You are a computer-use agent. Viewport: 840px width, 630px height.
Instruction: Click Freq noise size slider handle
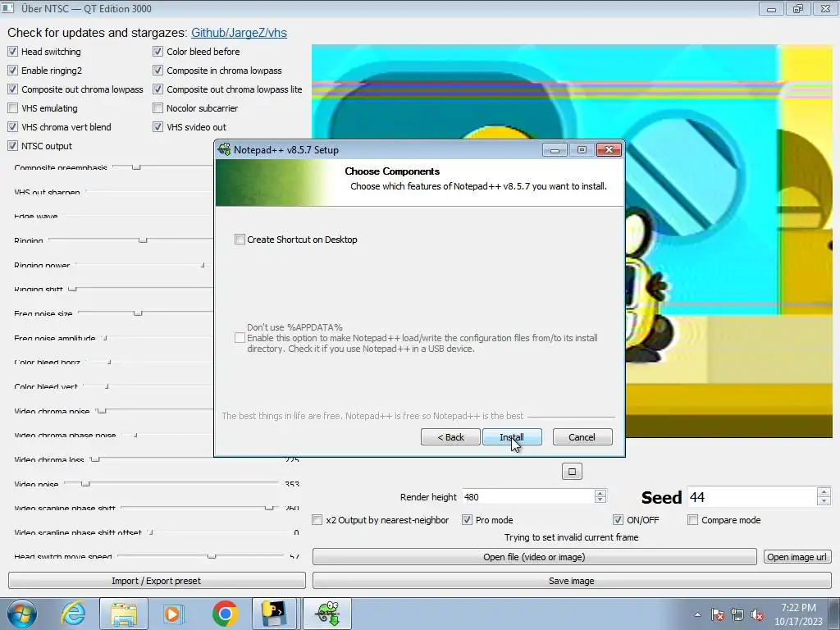(x=138, y=313)
